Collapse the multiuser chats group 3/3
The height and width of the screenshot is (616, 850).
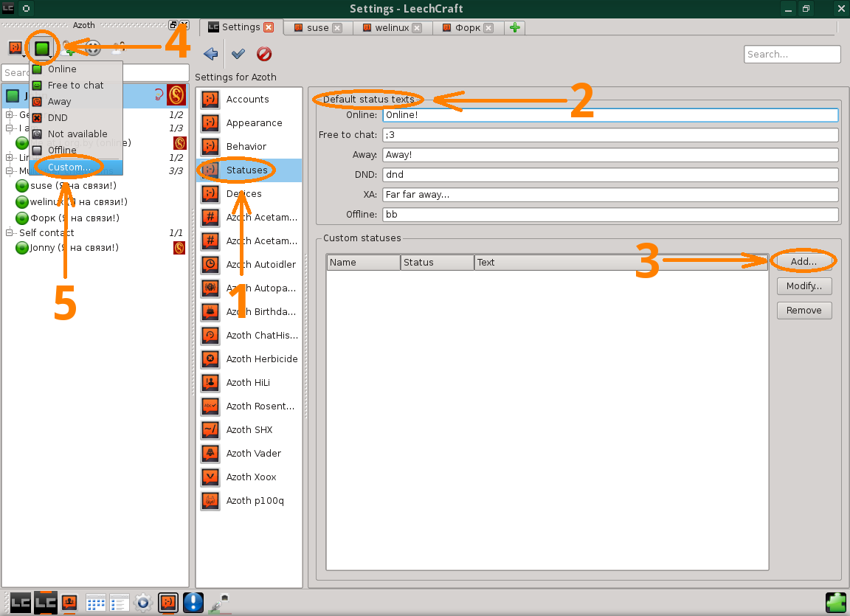click(x=9, y=170)
